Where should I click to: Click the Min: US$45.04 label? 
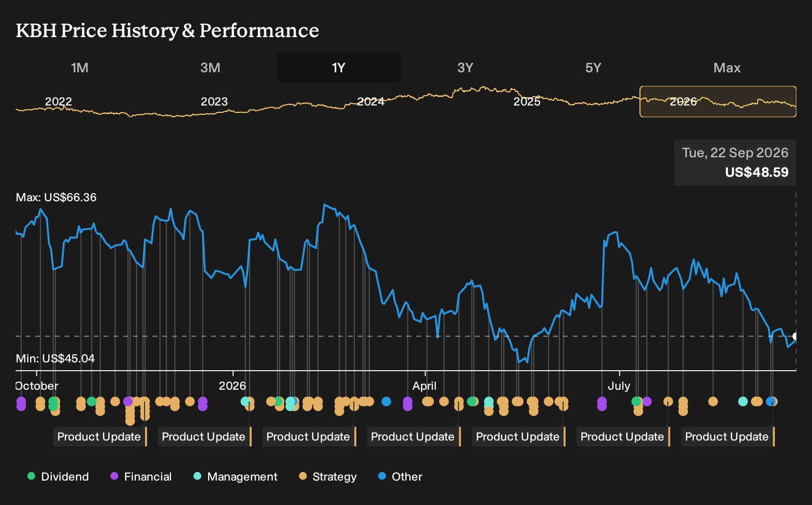click(x=55, y=358)
